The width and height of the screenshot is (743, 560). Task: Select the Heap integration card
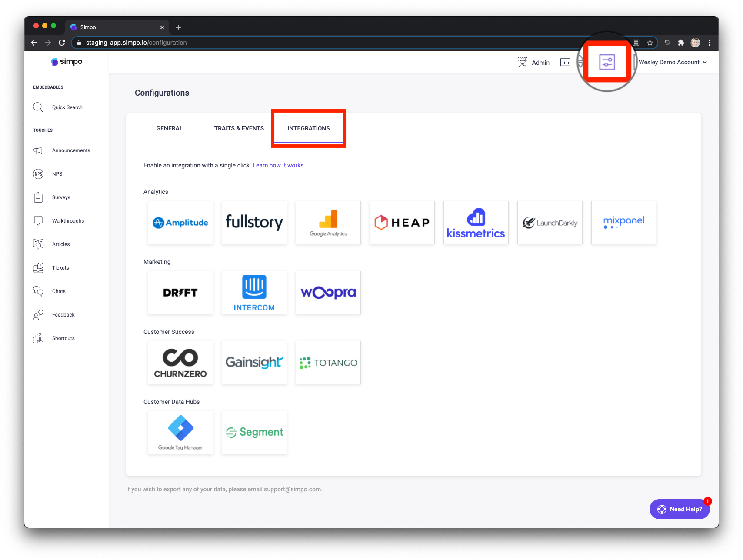402,223
